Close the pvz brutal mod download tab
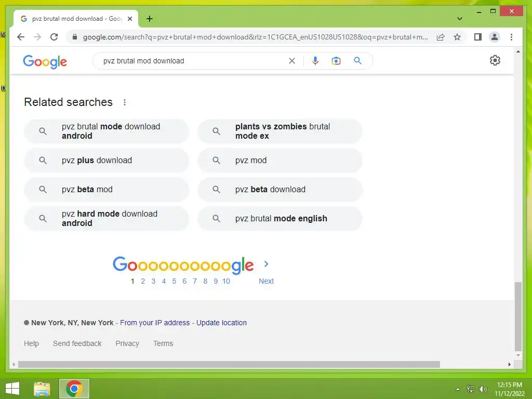 point(129,19)
